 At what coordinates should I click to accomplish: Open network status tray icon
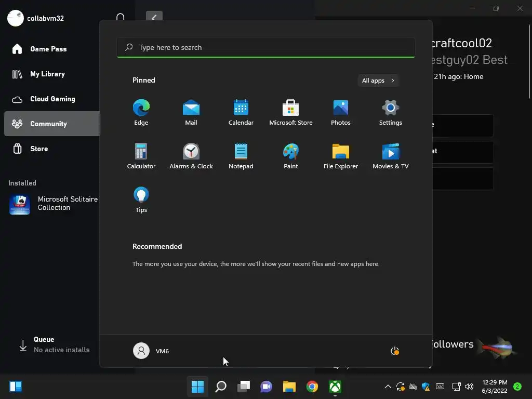pos(456,387)
